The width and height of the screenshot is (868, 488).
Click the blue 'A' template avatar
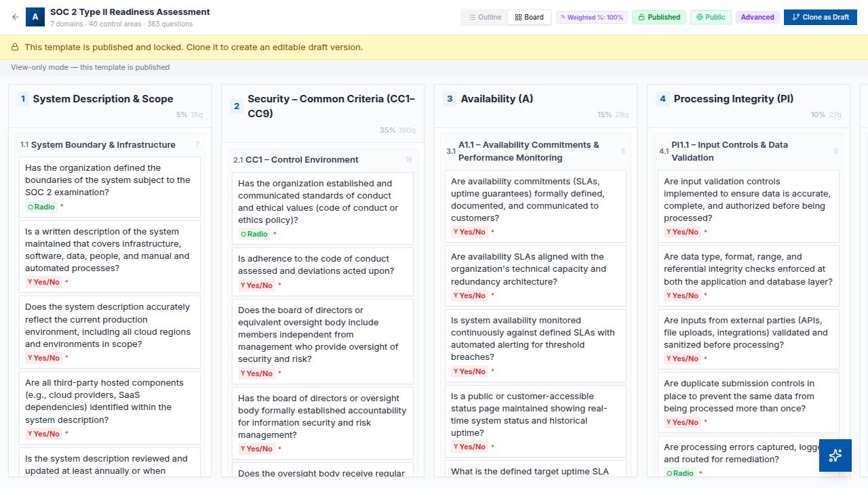tap(35, 17)
